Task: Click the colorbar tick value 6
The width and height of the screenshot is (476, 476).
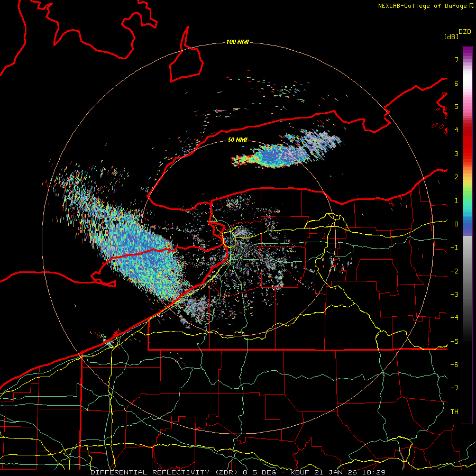Action: (x=456, y=83)
